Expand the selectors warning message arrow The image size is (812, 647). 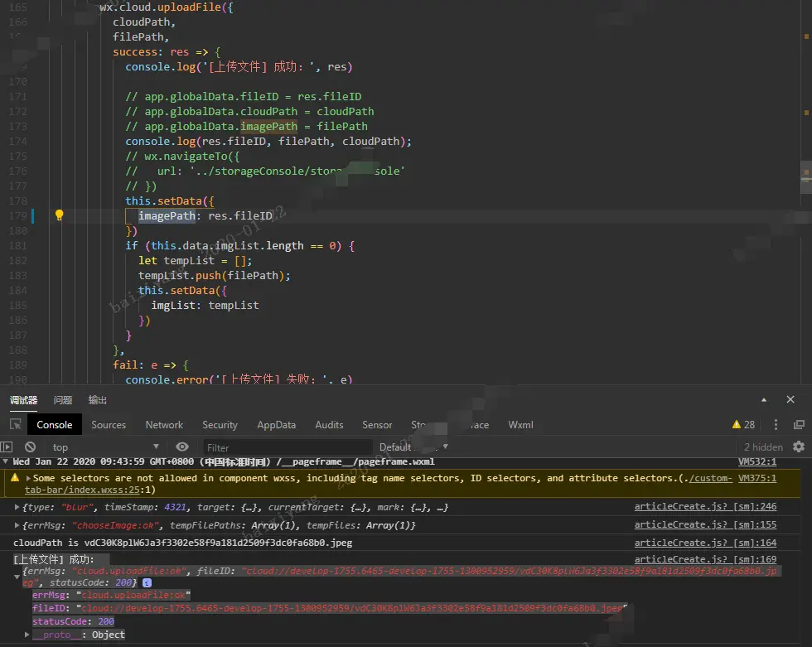click(x=27, y=478)
